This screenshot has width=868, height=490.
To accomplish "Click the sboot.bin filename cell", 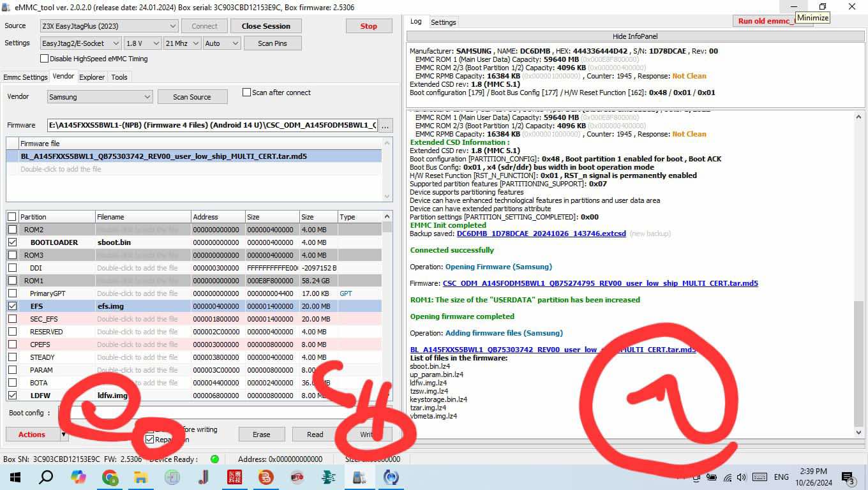I will click(143, 242).
